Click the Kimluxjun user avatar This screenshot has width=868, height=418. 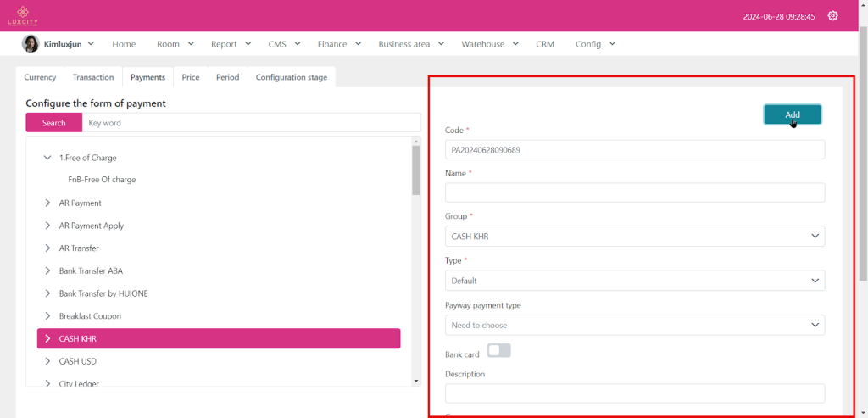(x=31, y=44)
